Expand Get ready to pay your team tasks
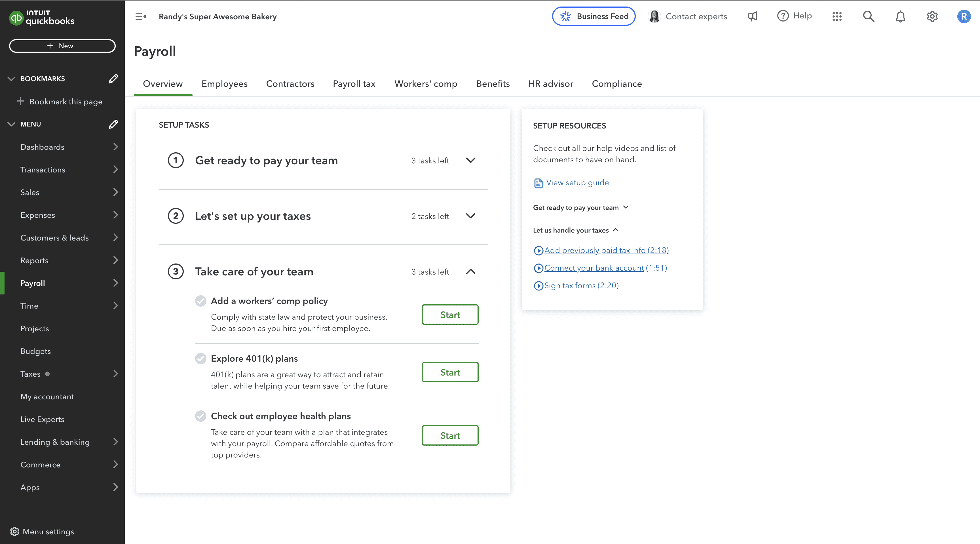 pyautogui.click(x=470, y=160)
